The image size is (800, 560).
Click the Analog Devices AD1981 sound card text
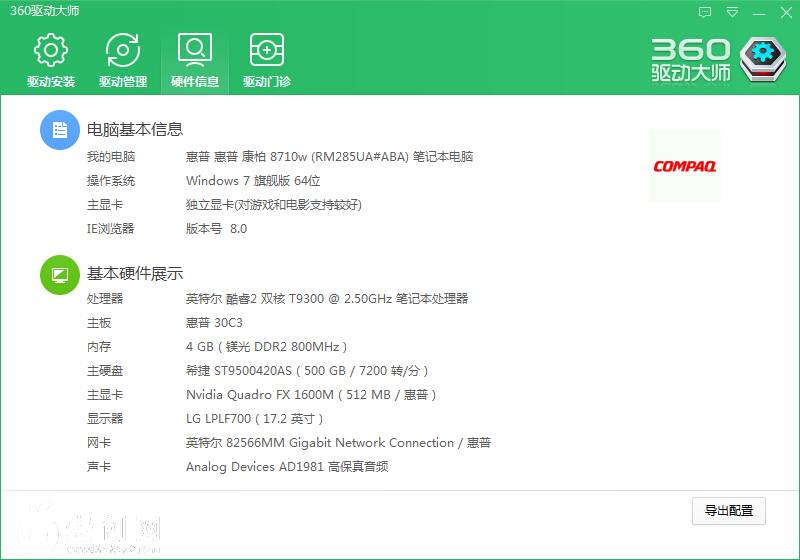coord(287,467)
